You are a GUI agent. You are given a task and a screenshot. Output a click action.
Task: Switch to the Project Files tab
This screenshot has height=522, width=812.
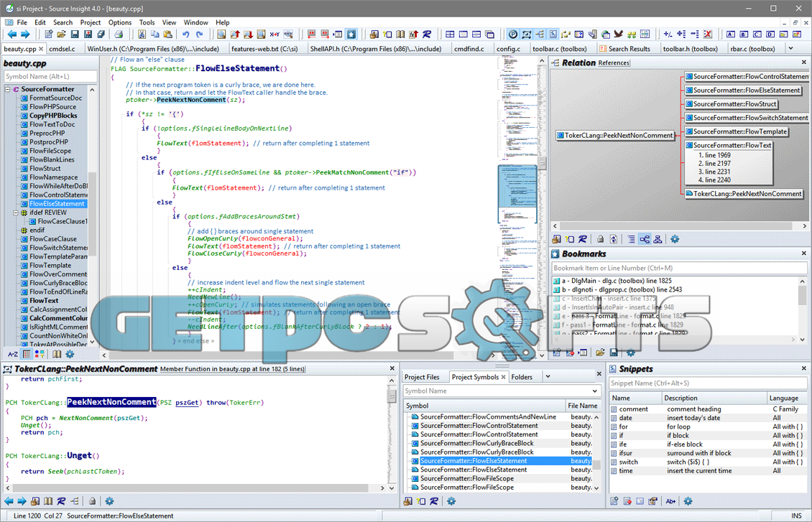[x=422, y=377]
